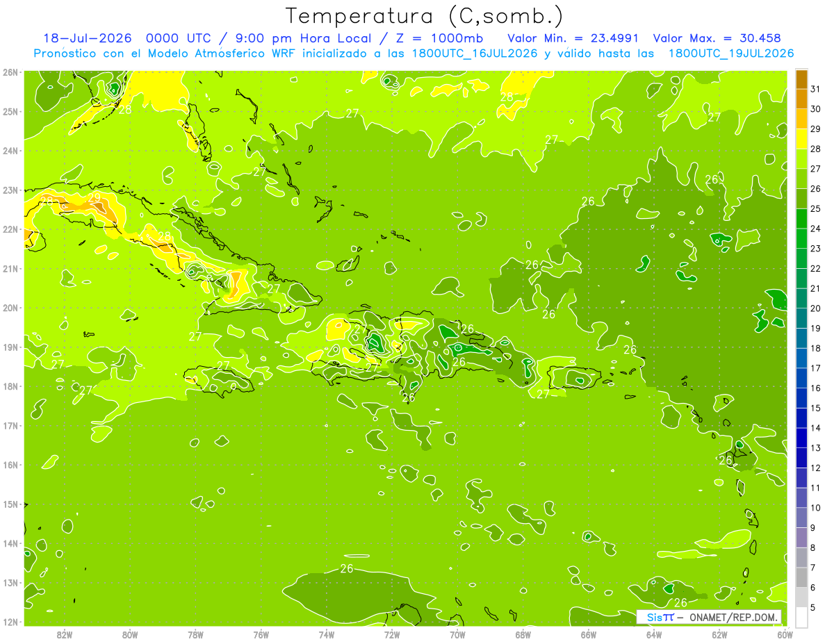Image resolution: width=834 pixels, height=644 pixels.
Task: Click the title "Temperatura (C,somb.)"
Action: click(x=425, y=16)
